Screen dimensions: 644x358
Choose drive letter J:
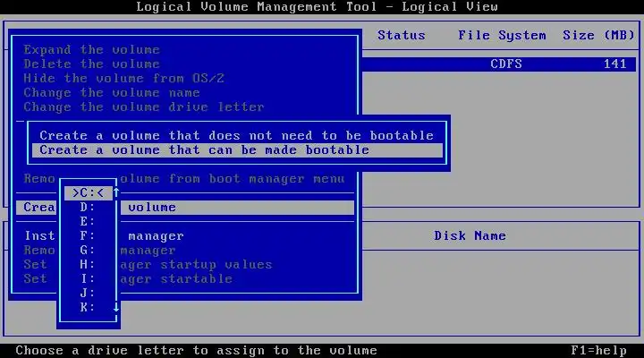point(88,293)
